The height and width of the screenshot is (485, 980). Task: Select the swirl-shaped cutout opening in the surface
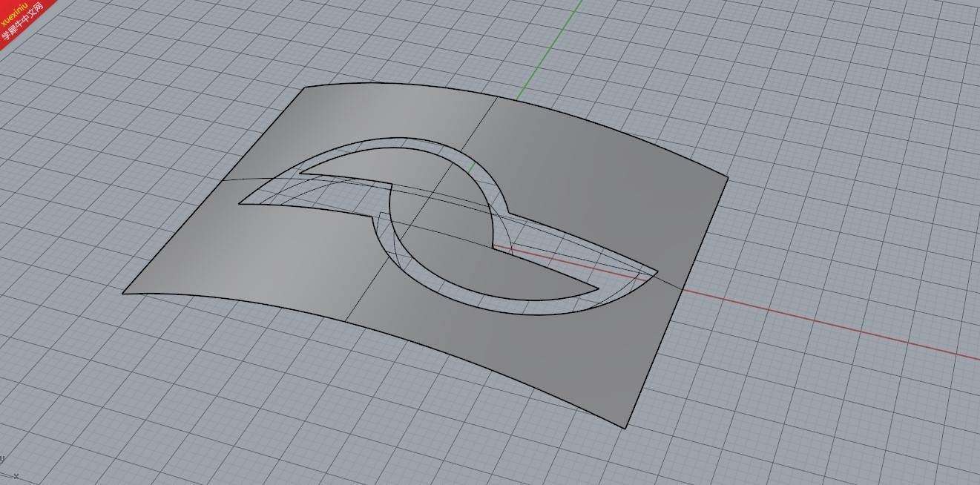tap(448, 225)
